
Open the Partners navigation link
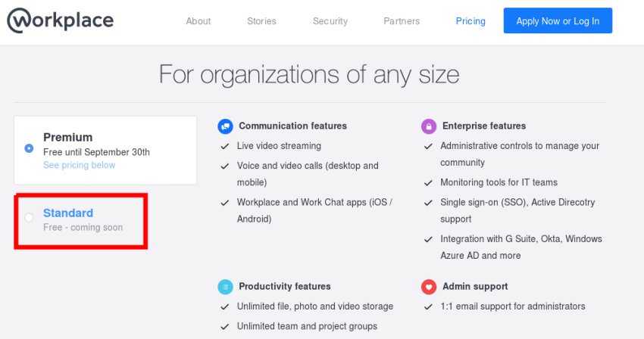click(x=402, y=21)
